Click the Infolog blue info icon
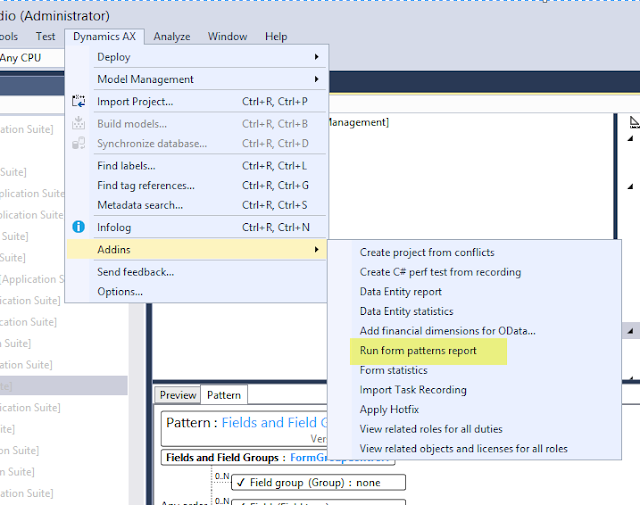Viewport: 640px width, 505px height. [x=78, y=227]
